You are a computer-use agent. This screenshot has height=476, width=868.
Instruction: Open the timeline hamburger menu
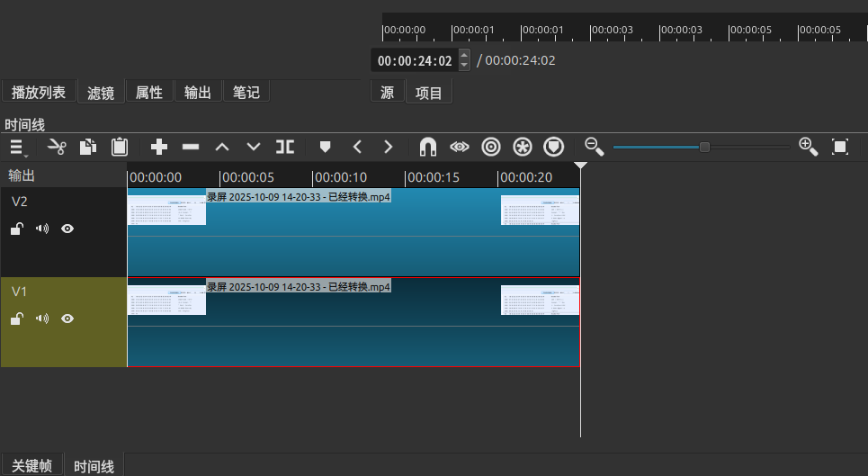[x=17, y=147]
